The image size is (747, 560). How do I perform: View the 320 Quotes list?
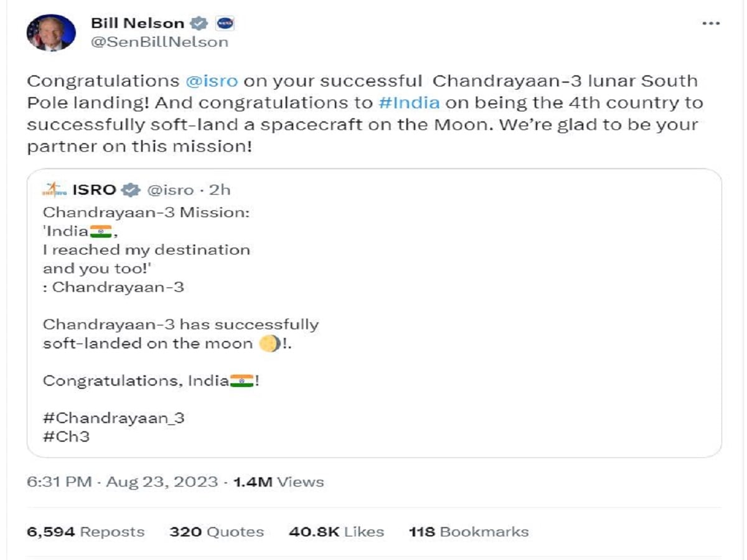point(216,532)
